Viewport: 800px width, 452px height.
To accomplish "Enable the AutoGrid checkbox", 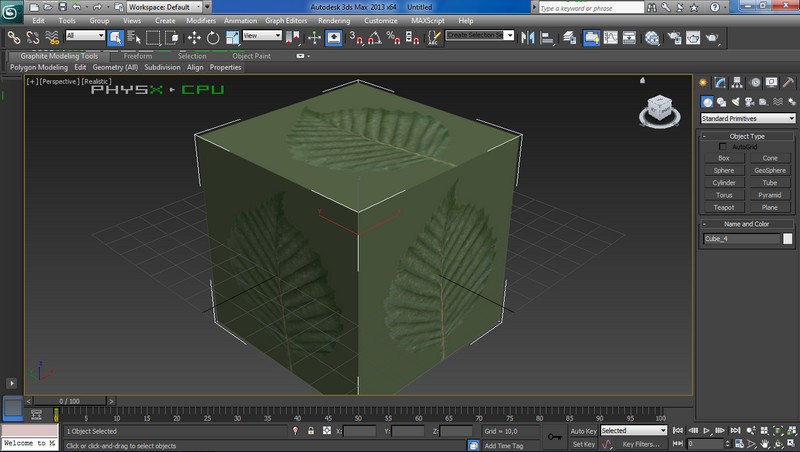I will coord(723,147).
